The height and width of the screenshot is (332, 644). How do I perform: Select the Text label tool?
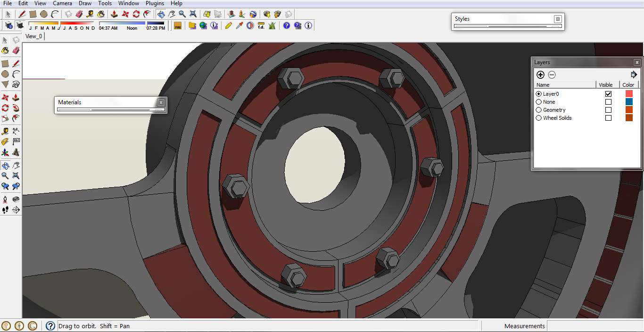point(16,141)
